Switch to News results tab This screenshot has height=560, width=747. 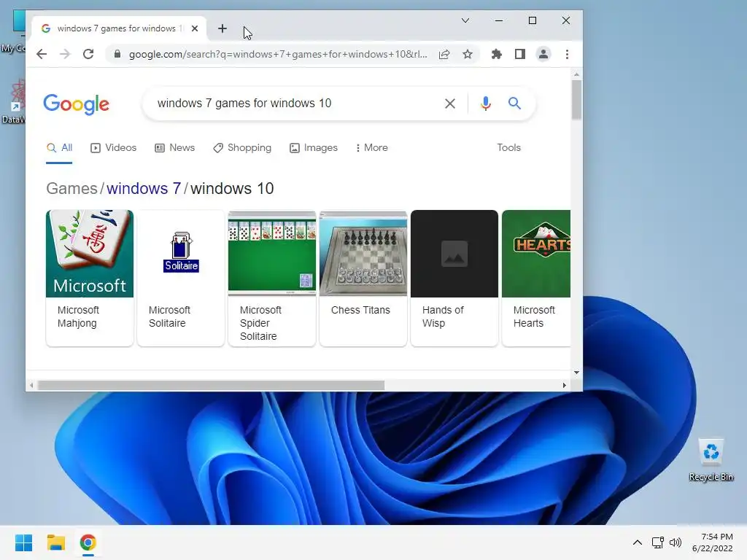[175, 147]
